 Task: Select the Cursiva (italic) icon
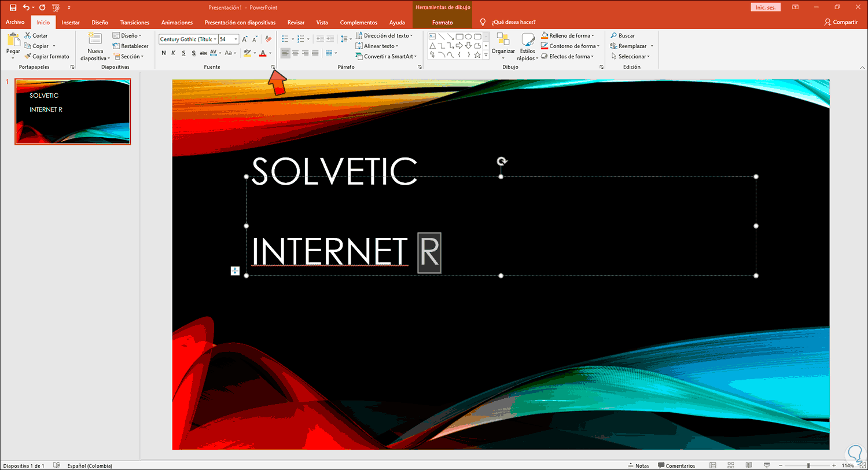click(174, 52)
